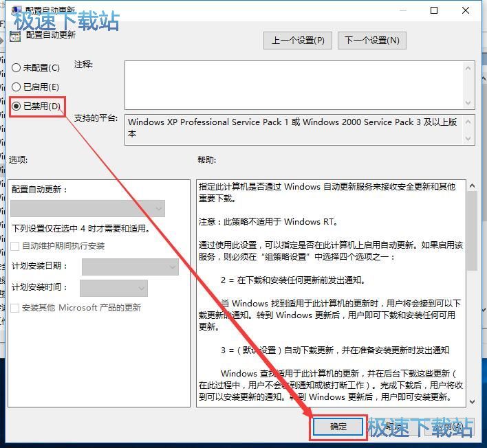Toggle 自动维护期间执行安装 checkbox
This screenshot has height=448, width=487.
[15, 246]
